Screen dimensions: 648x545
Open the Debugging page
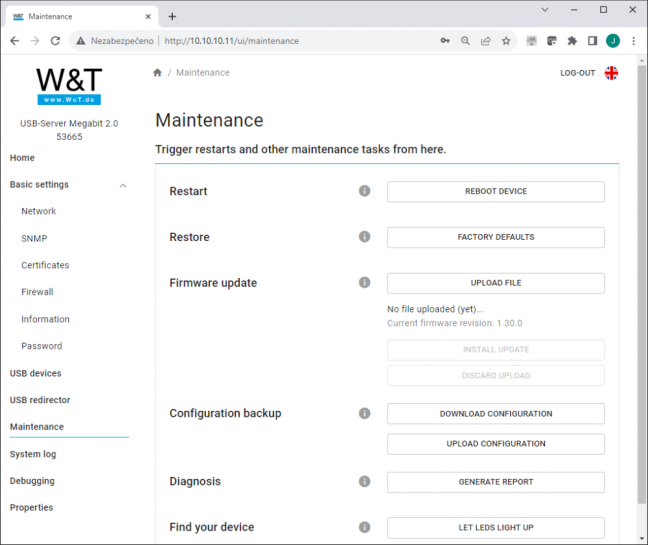coord(32,481)
